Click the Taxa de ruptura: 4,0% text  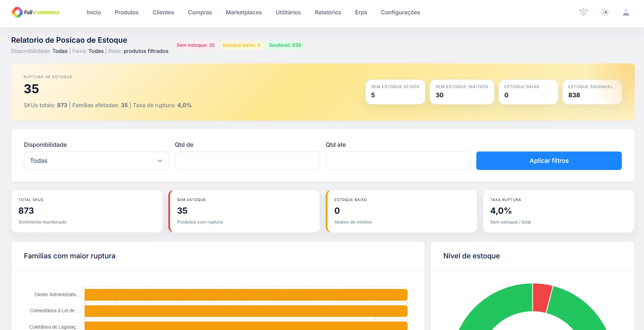click(x=162, y=105)
